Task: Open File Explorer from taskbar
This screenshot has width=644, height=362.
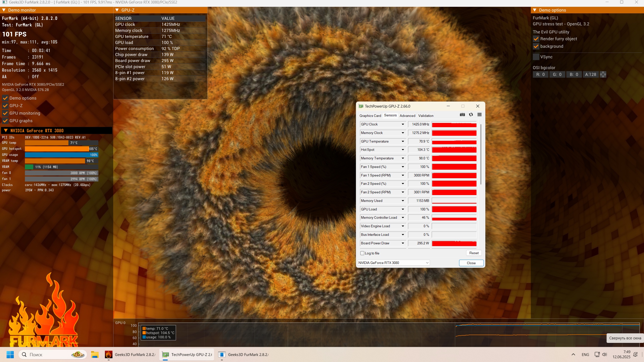Action: pos(95,354)
